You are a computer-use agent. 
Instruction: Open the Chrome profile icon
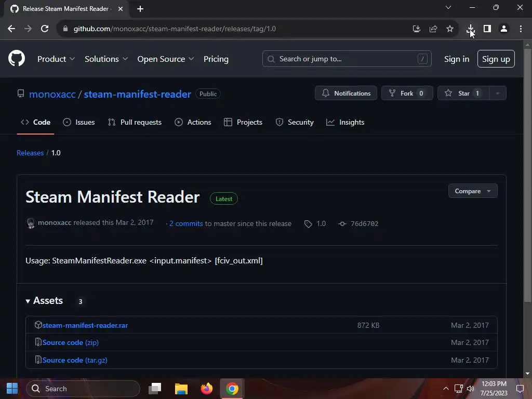point(504,29)
